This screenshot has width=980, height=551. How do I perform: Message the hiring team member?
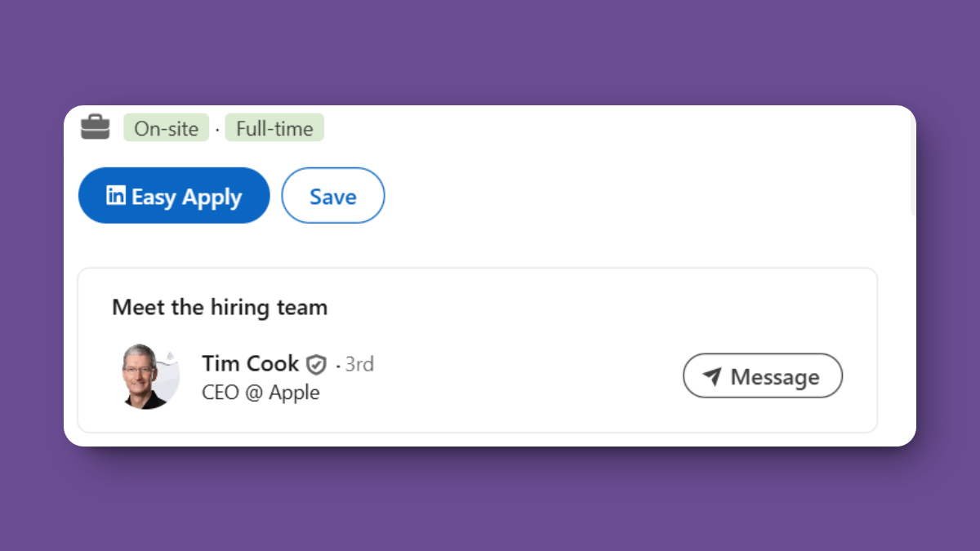click(762, 376)
